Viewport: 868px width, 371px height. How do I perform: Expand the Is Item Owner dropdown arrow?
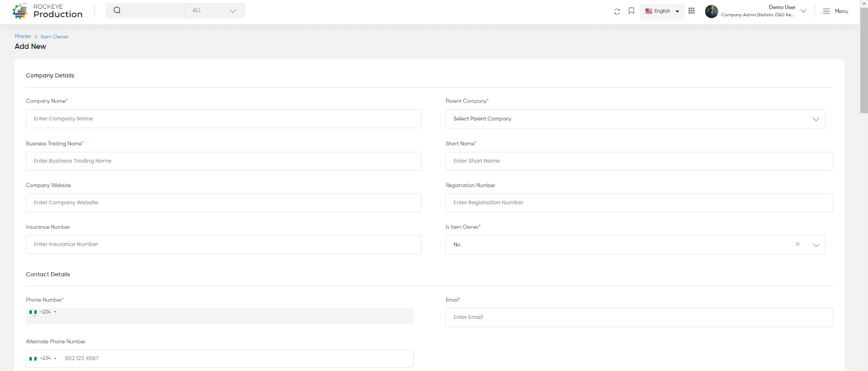pos(815,245)
